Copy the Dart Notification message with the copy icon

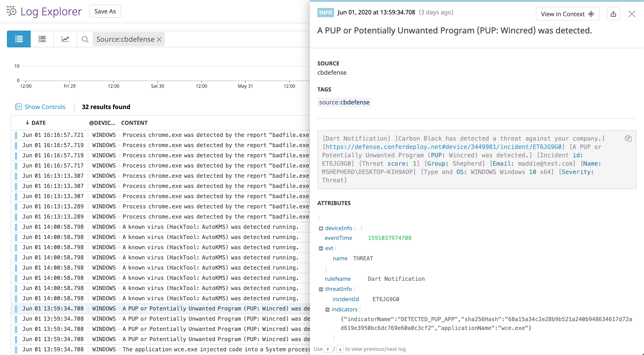click(628, 138)
